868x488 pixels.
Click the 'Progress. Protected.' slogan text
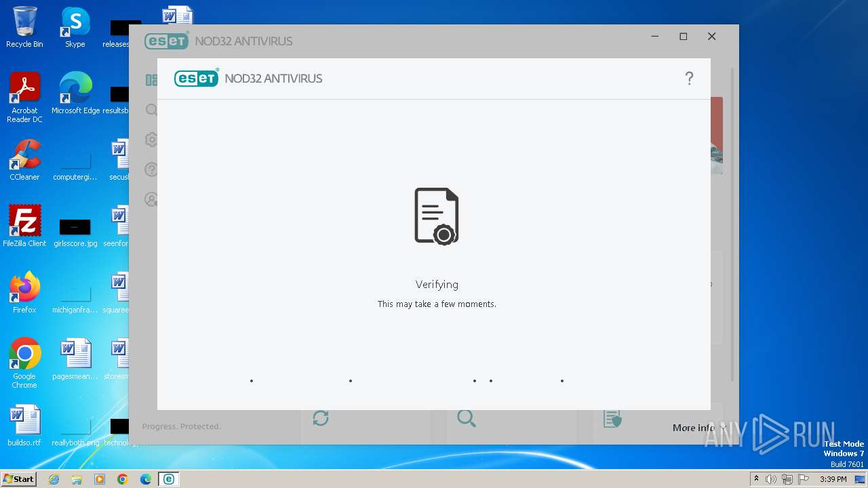click(x=181, y=426)
